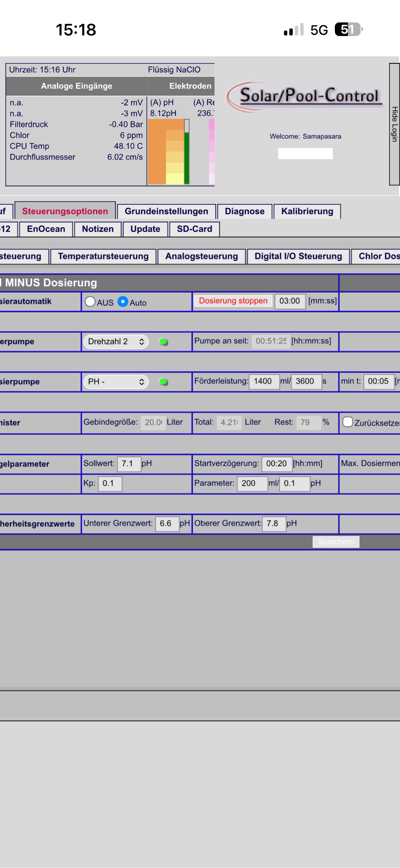
Task: Click the Analoge Eingänge header
Action: (76, 86)
